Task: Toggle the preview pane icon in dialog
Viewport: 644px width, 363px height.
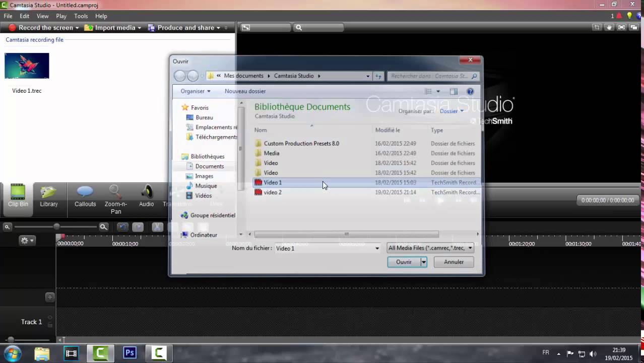Action: coord(454,91)
